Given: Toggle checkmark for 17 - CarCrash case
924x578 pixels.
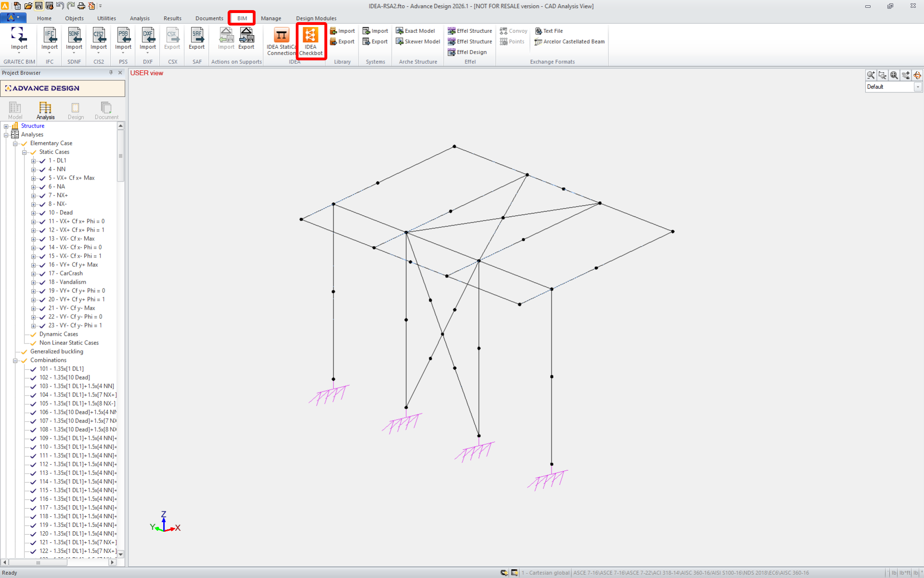Looking at the screenshot, I should pyautogui.click(x=42, y=274).
